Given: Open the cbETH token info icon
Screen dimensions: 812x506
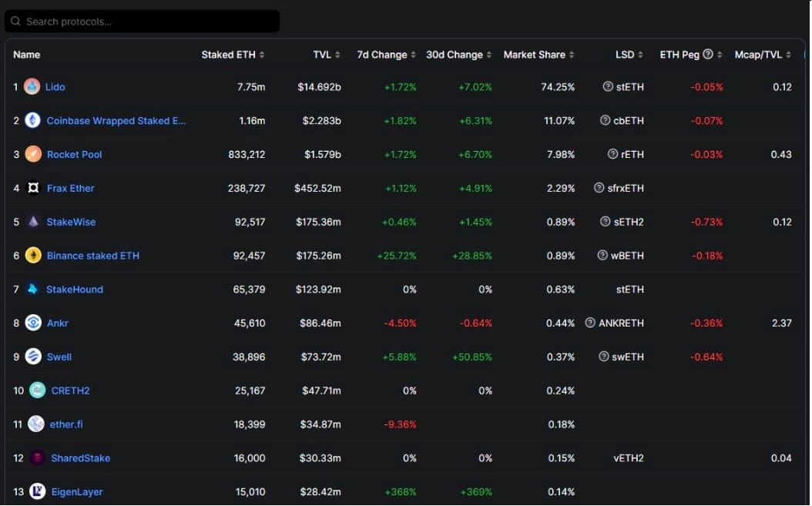Looking at the screenshot, I should [603, 120].
